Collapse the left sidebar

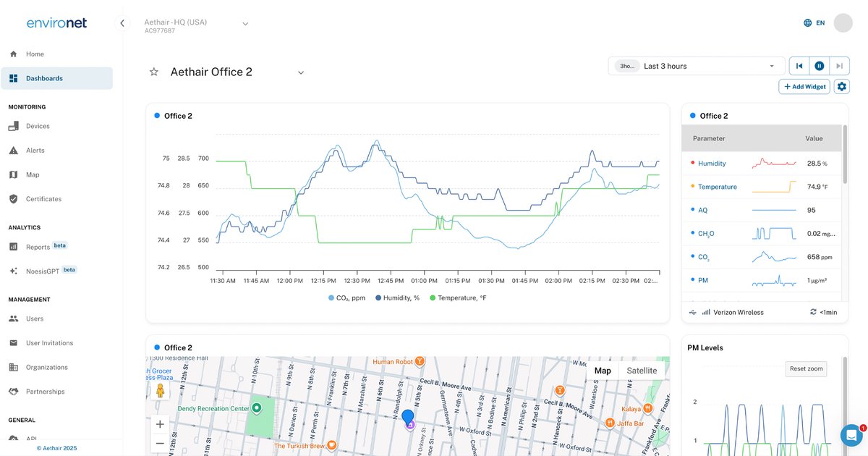pyautogui.click(x=122, y=23)
